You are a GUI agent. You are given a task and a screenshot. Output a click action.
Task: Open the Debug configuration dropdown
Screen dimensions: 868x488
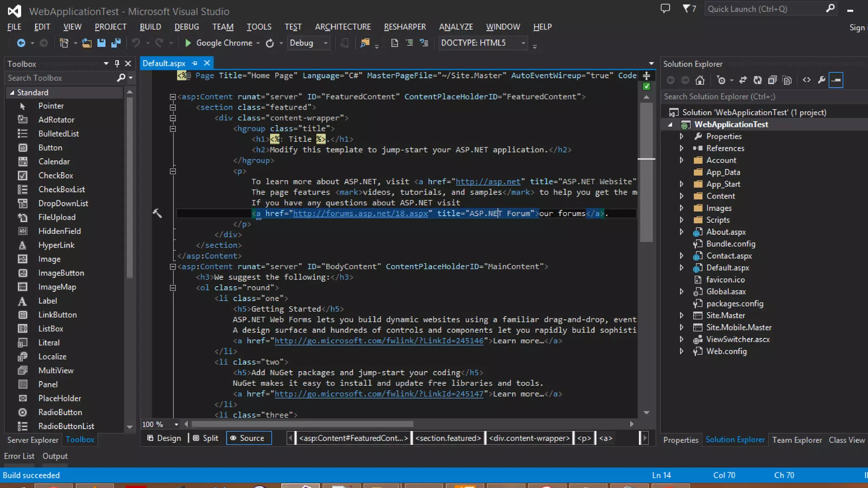[325, 43]
